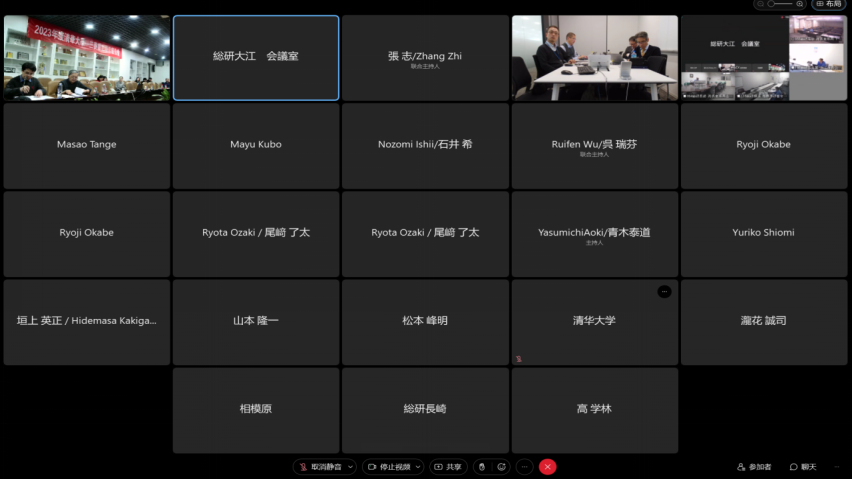Open more options in bottom toolbar
The width and height of the screenshot is (852, 479).
click(524, 467)
